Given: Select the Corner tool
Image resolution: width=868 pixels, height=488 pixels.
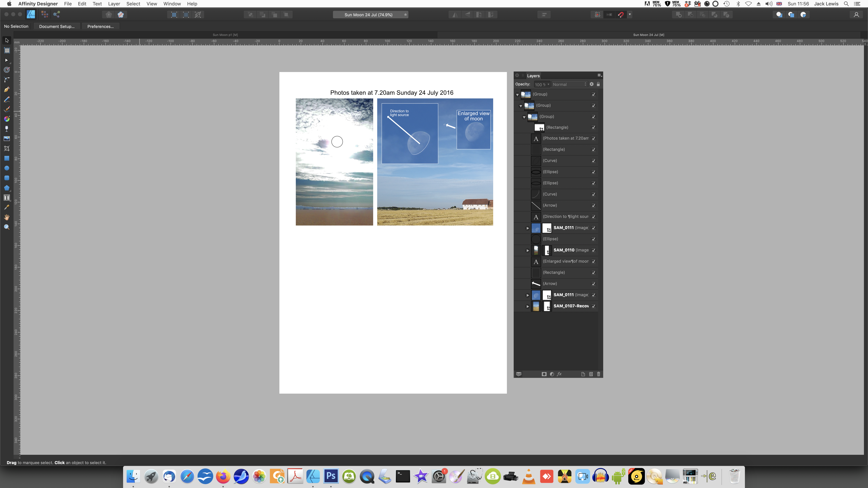Looking at the screenshot, I should coord(7,80).
